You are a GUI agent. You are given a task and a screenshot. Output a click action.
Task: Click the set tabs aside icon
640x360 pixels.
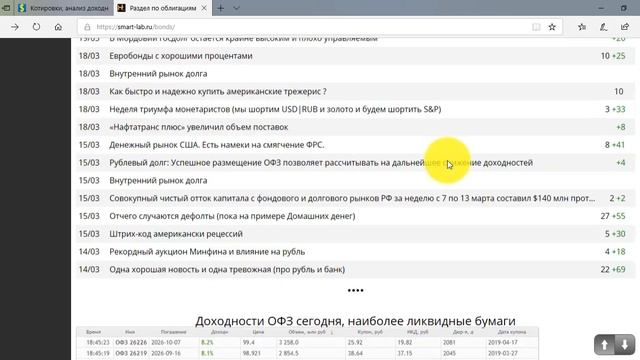click(x=6, y=8)
